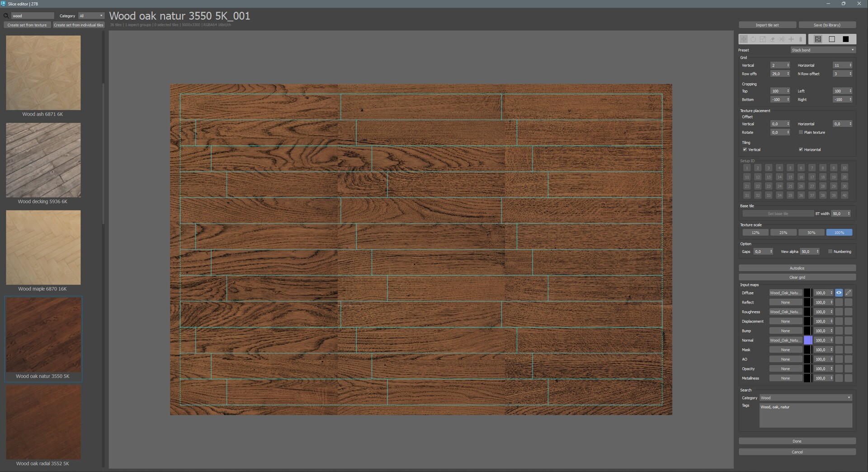
Task: Select the brick grid view icon
Action: (818, 39)
